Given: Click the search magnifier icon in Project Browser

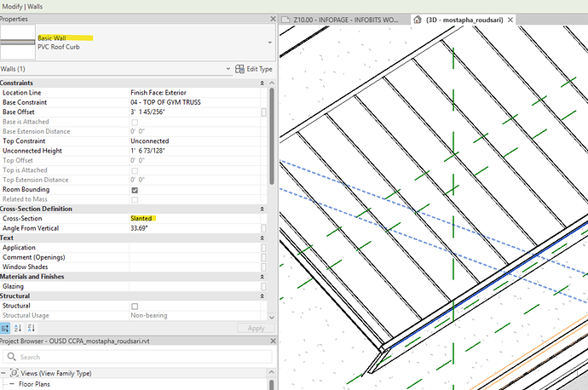Looking at the screenshot, I should pyautogui.click(x=9, y=358).
